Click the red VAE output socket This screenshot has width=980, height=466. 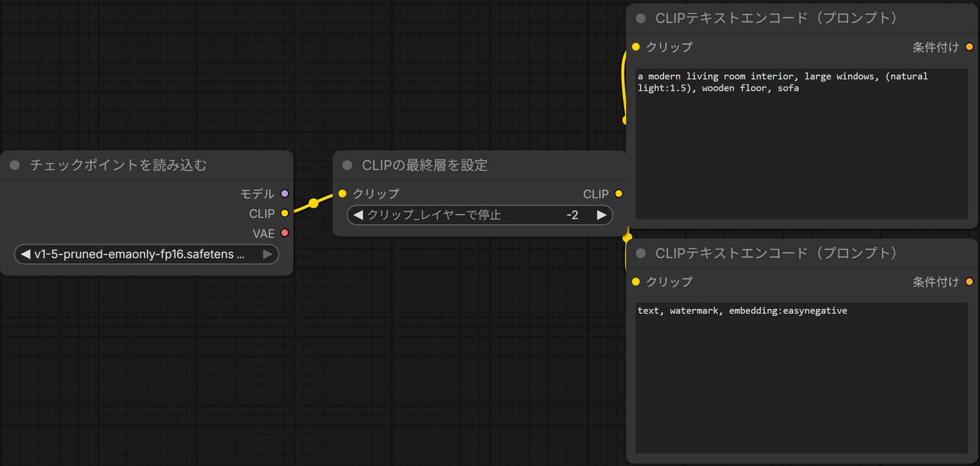coord(285,233)
